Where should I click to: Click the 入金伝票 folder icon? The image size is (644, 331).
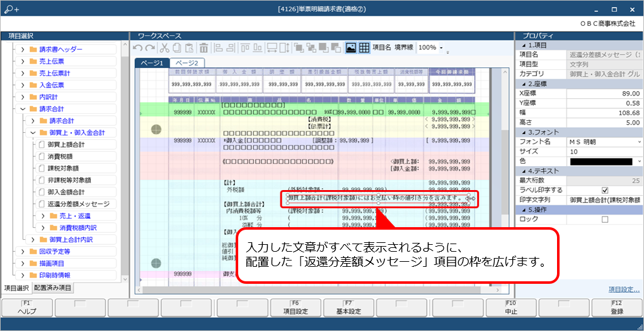point(33,86)
